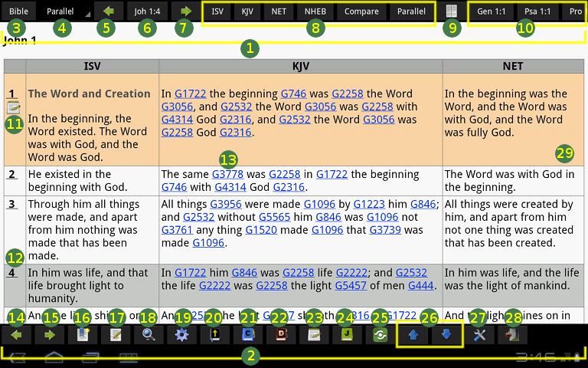Toggle the green link/sync icon
This screenshot has width=588, height=368.
click(380, 335)
